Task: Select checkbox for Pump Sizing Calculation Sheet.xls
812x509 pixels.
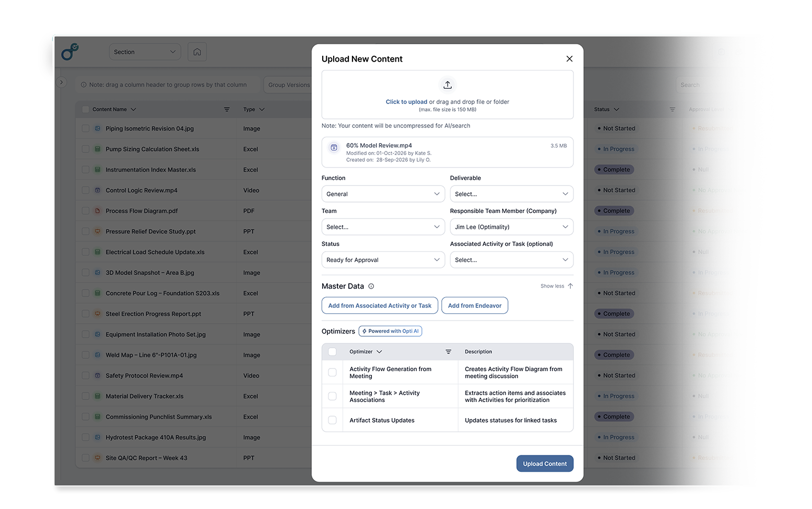Action: pos(86,149)
